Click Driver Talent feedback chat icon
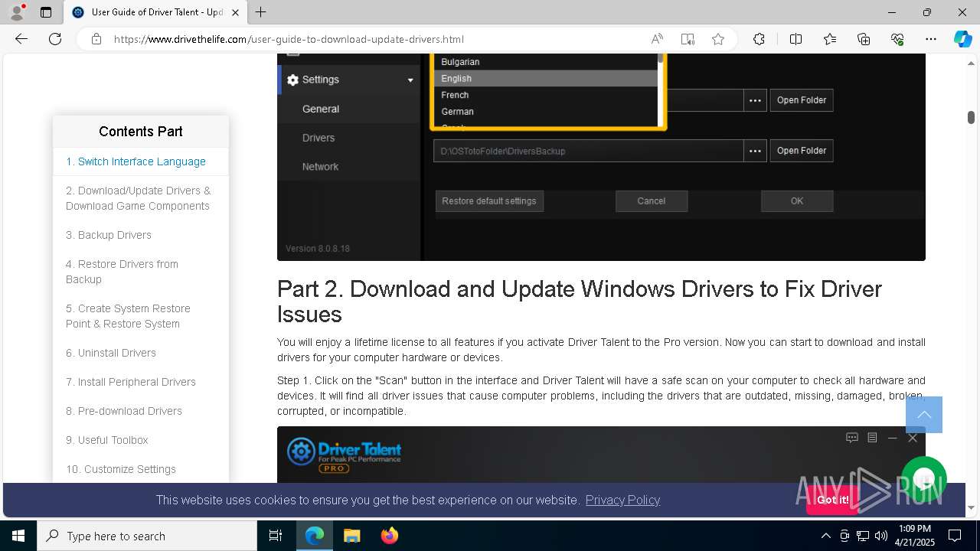The width and height of the screenshot is (980, 551). (852, 438)
